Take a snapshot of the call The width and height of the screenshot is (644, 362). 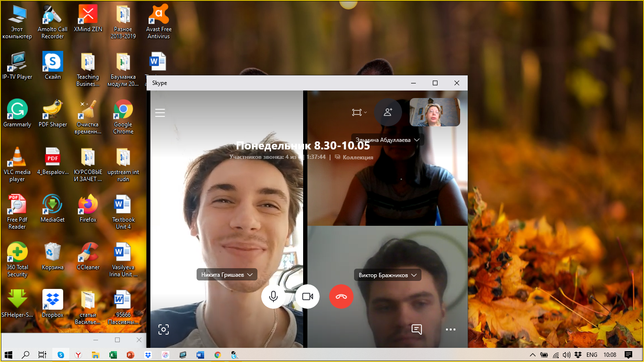164,329
